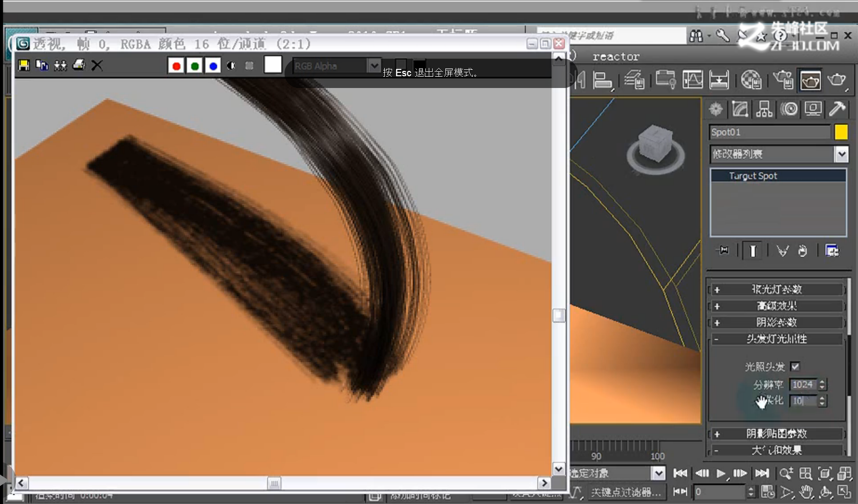This screenshot has width=858, height=504.
Task: Expand the spotlight parameters rollout
Action: click(776, 289)
